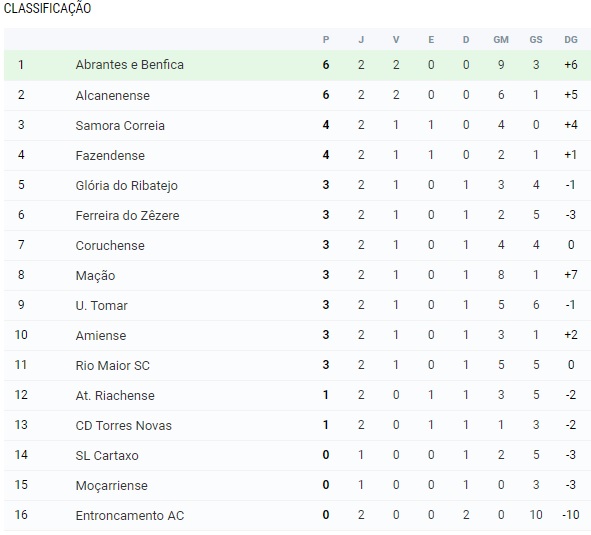Select the Moçarriense team name

tap(111, 486)
